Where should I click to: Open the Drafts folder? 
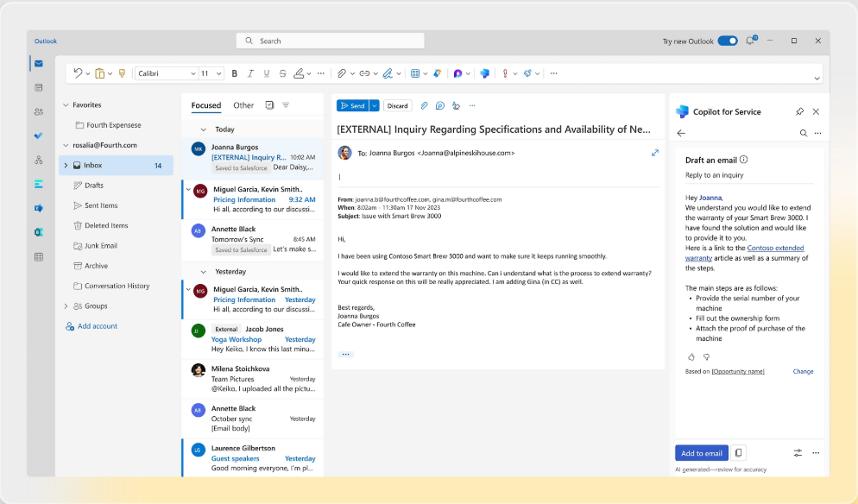[94, 186]
